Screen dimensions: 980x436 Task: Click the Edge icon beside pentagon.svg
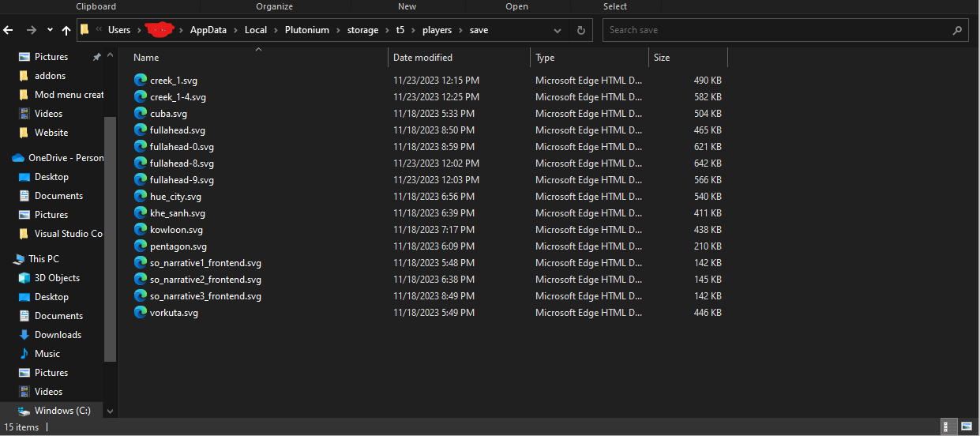pyautogui.click(x=141, y=246)
